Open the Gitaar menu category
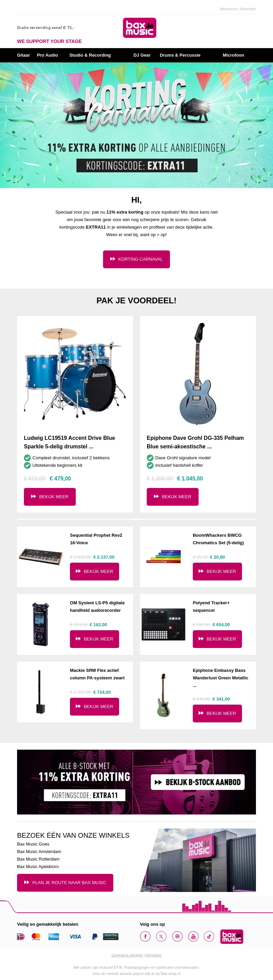The height and width of the screenshot is (980, 273). pyautogui.click(x=23, y=55)
